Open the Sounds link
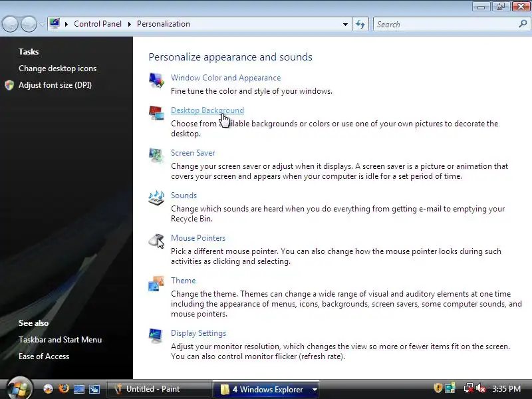The image size is (532, 399). (184, 196)
